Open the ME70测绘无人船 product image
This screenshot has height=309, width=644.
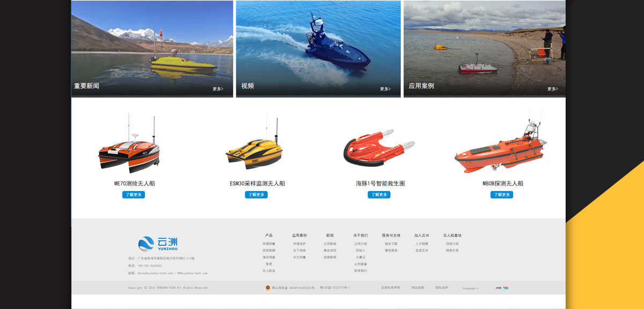pyautogui.click(x=129, y=144)
